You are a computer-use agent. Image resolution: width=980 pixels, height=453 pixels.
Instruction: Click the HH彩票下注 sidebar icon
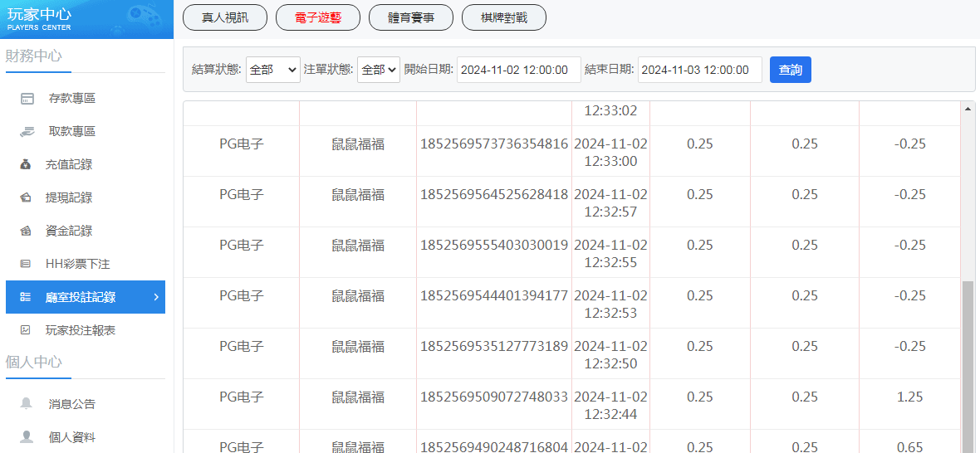[26, 265]
